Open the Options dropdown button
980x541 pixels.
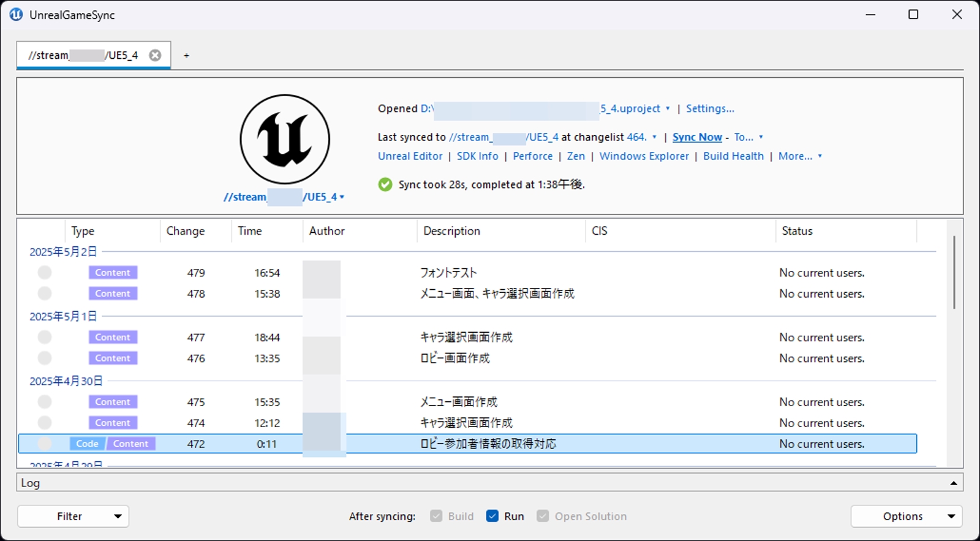point(907,516)
